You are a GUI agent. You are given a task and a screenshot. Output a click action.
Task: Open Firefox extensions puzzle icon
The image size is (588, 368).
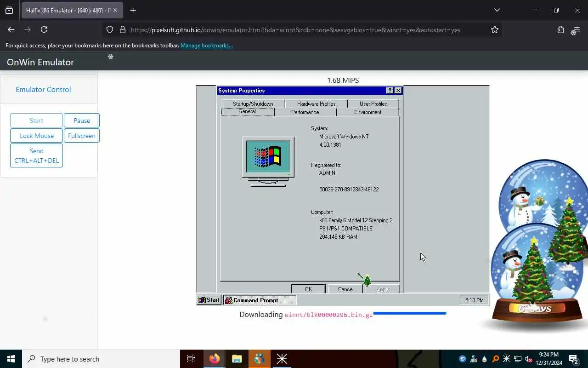pyautogui.click(x=560, y=29)
